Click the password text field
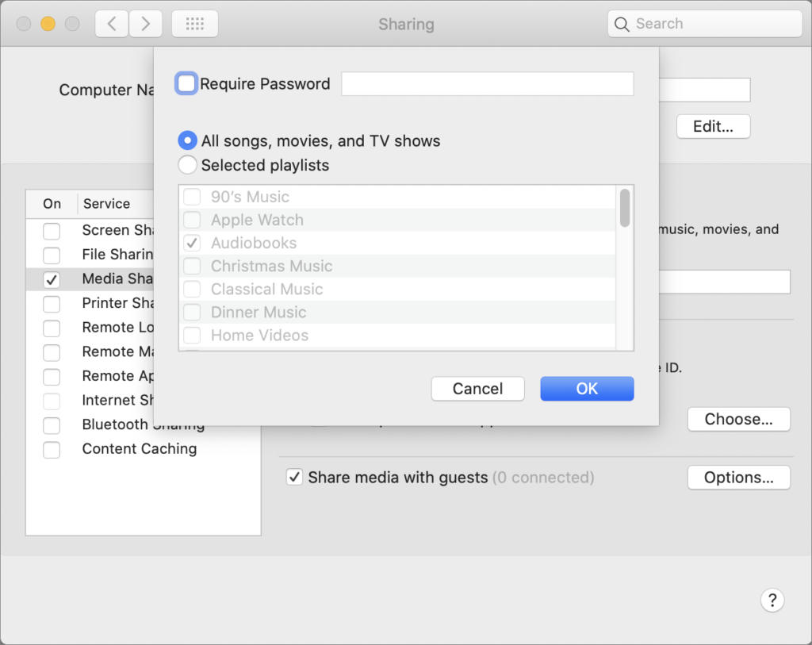 (x=487, y=83)
